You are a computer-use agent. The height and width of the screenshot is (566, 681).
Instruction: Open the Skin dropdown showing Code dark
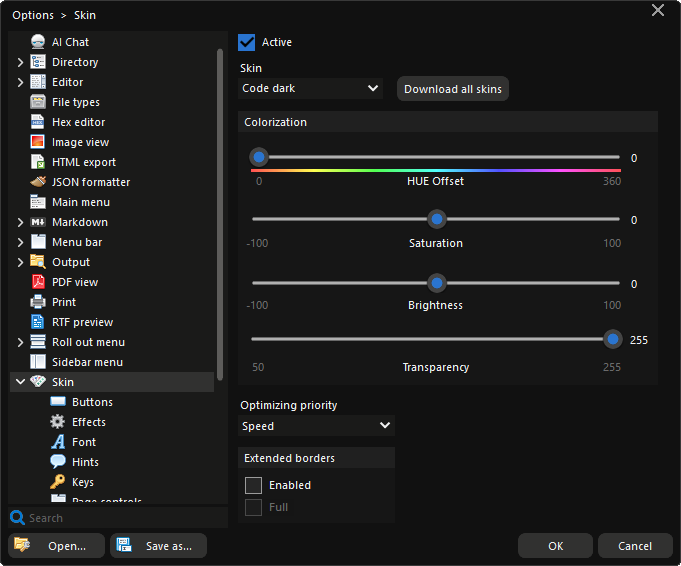311,88
